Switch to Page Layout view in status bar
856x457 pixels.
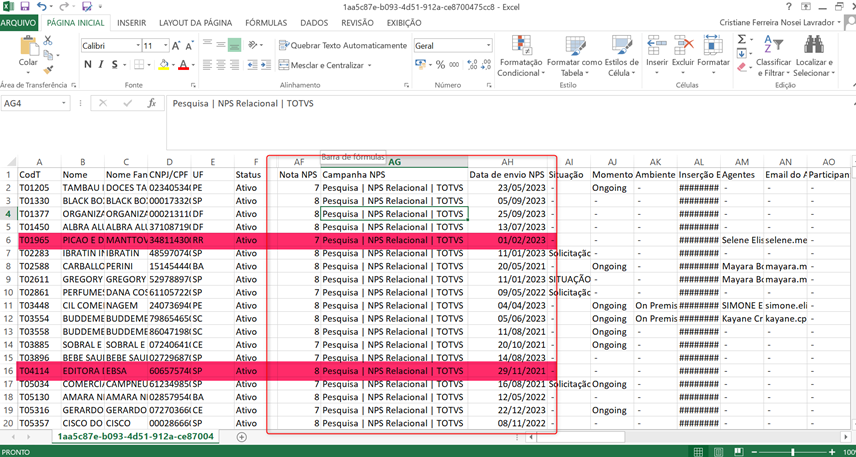point(718,452)
